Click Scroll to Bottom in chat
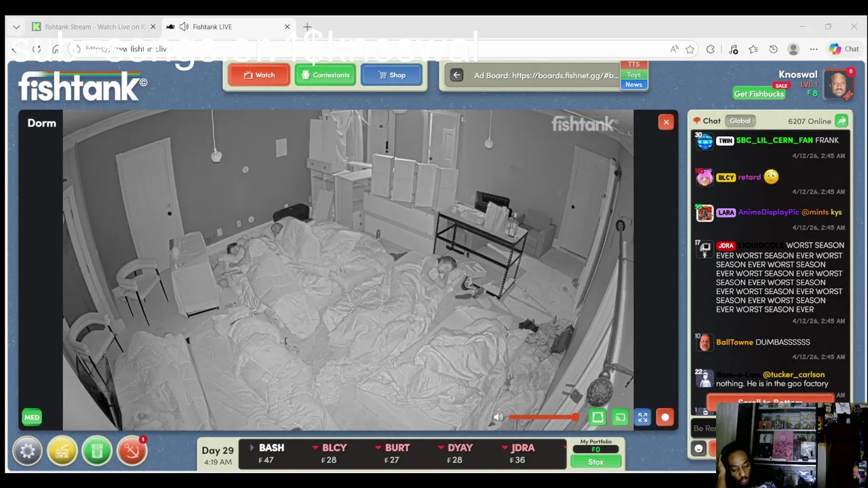The width and height of the screenshot is (868, 488). [770, 401]
